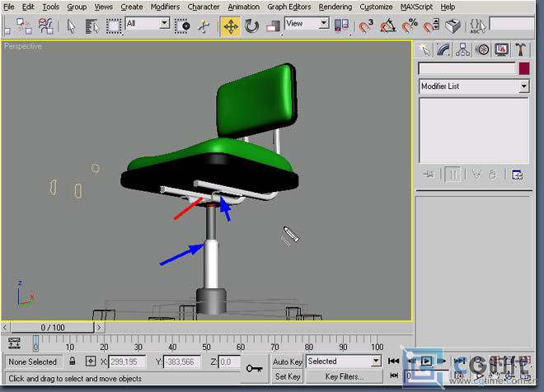The height and width of the screenshot is (392, 544).
Task: Toggle the Selection Lock padlock
Action: (x=73, y=362)
